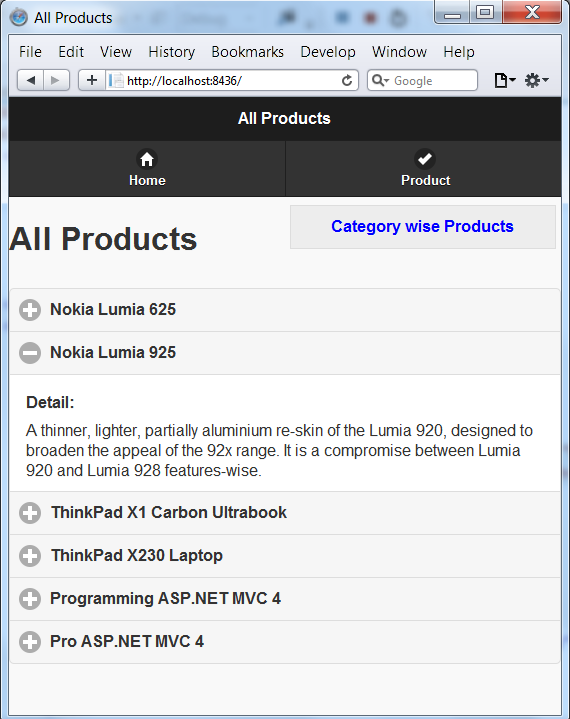This screenshot has width=570, height=719.
Task: Expand the ThinkPad X230 Laptop row
Action: point(285,556)
